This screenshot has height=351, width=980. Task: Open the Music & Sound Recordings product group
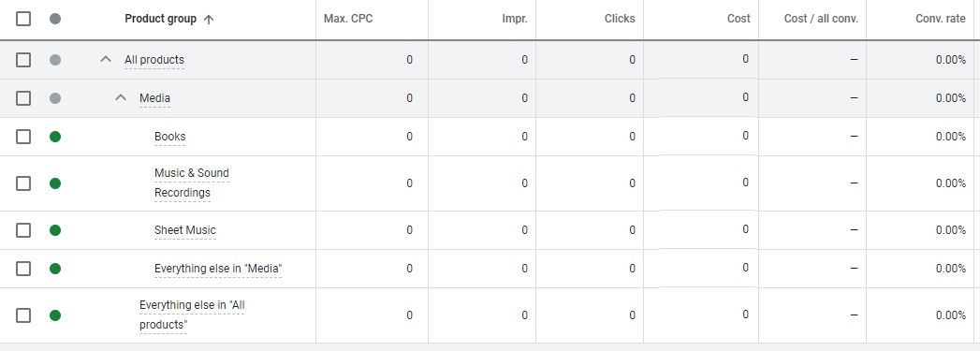pos(192,183)
